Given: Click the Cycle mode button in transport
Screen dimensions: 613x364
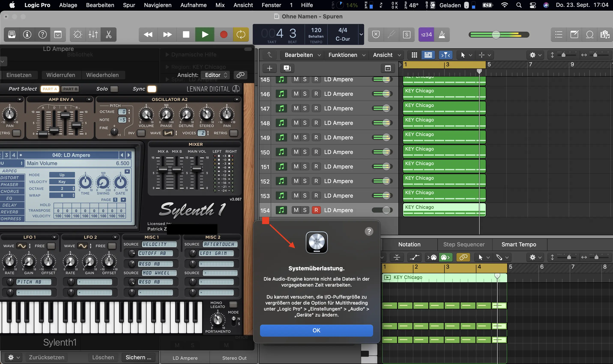Looking at the screenshot, I should (241, 35).
